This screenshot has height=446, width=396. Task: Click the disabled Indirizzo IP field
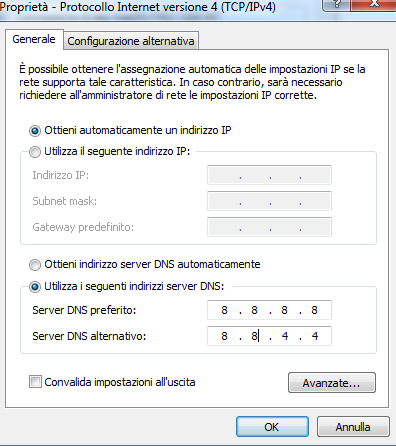[269, 175]
